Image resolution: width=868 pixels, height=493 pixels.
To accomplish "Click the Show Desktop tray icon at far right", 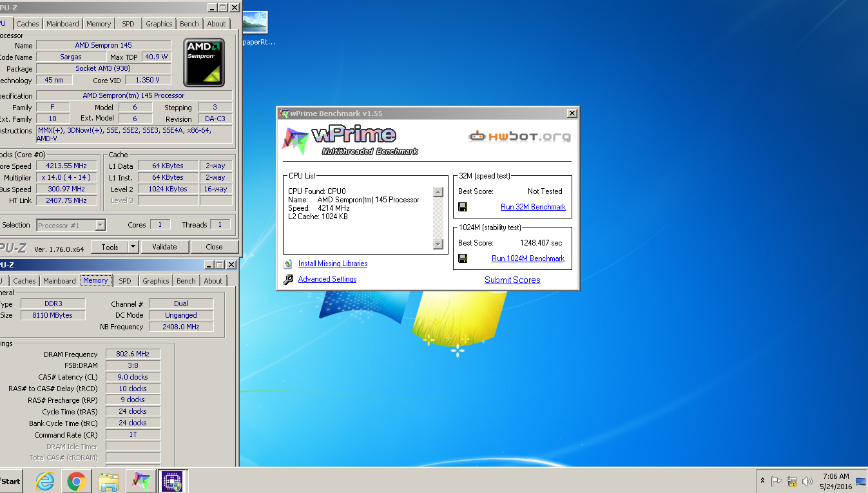I will [x=861, y=481].
